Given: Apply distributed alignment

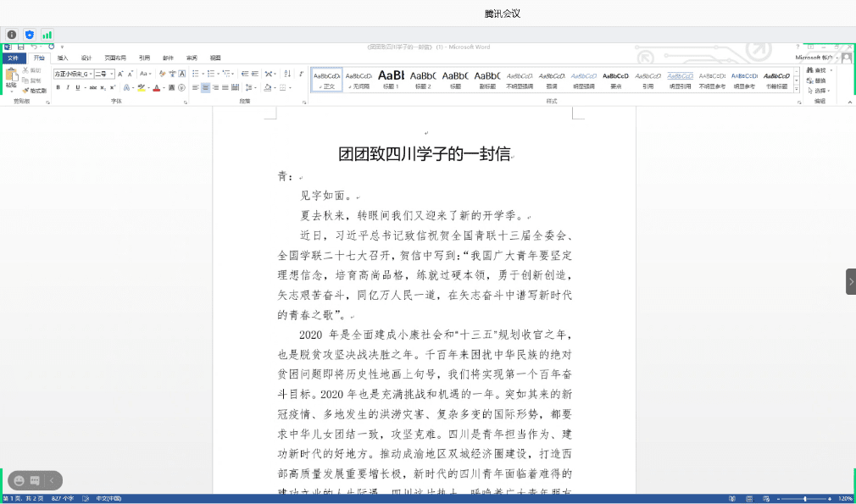Looking at the screenshot, I should (235, 88).
